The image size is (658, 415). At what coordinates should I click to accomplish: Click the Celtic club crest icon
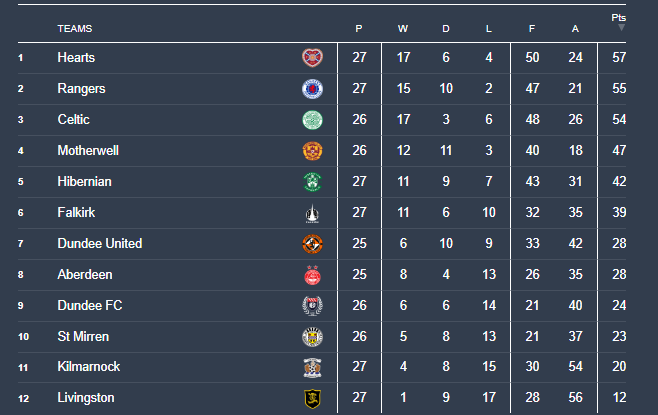(x=313, y=120)
